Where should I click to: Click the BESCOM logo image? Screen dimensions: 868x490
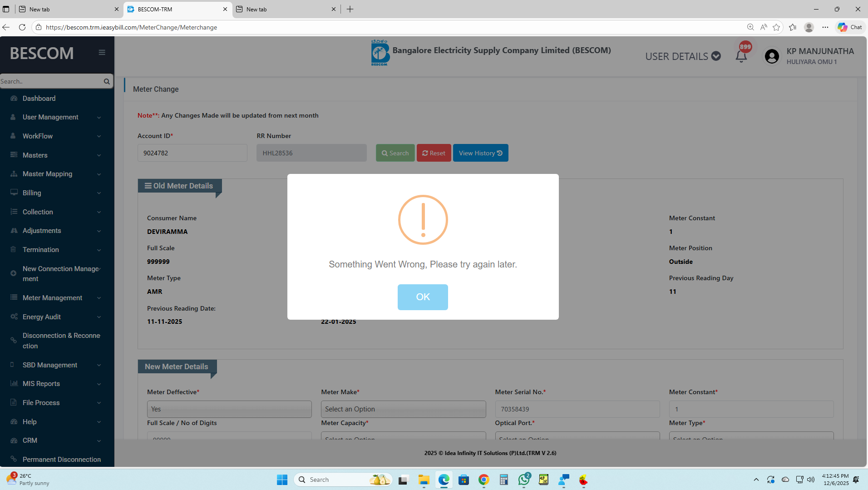click(380, 53)
